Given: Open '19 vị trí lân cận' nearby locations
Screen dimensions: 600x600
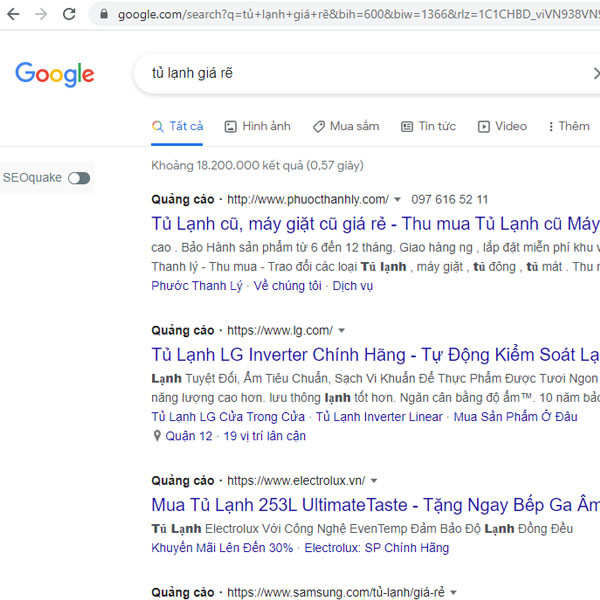Looking at the screenshot, I should pyautogui.click(x=264, y=436).
